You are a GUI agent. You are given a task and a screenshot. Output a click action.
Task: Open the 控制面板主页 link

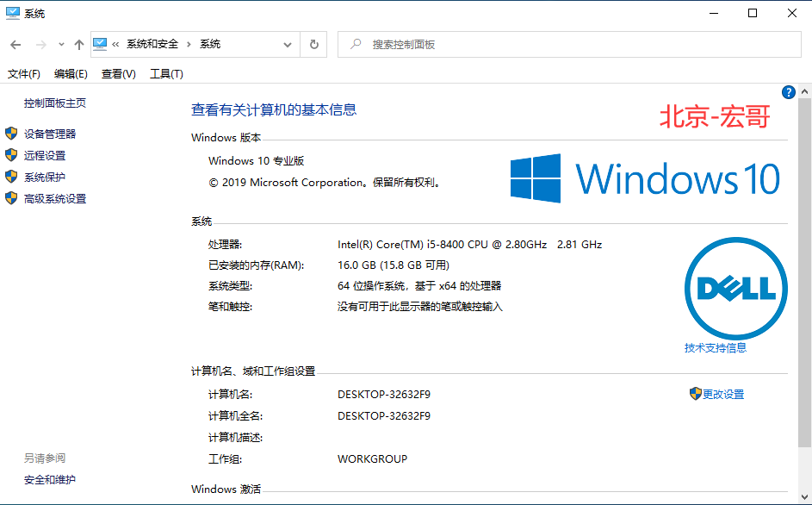tap(55, 103)
